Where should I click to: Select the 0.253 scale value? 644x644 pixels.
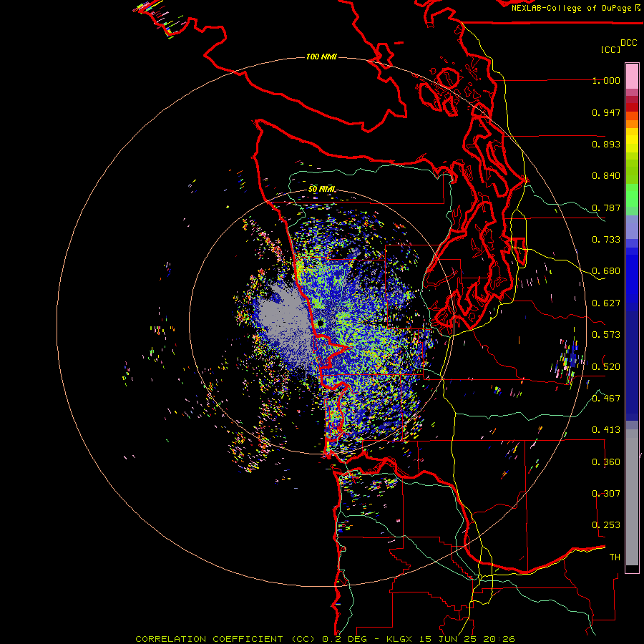(x=606, y=525)
